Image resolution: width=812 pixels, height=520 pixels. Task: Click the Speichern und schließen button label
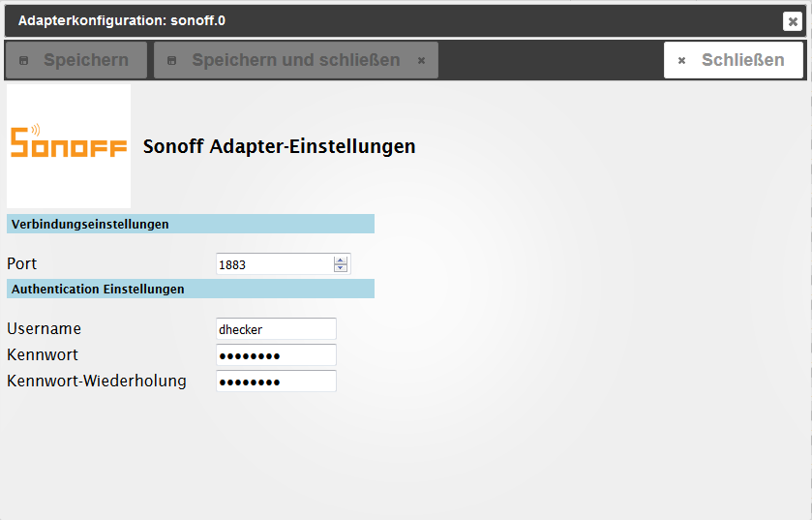click(x=296, y=60)
